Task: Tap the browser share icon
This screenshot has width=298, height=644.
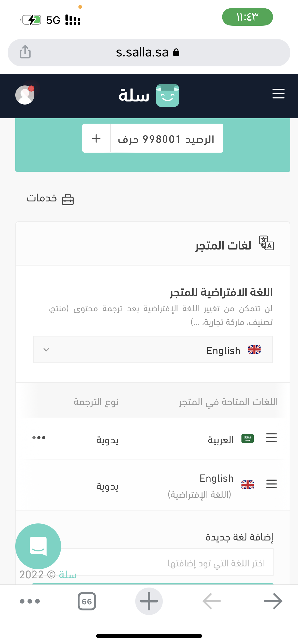Action: click(x=25, y=52)
